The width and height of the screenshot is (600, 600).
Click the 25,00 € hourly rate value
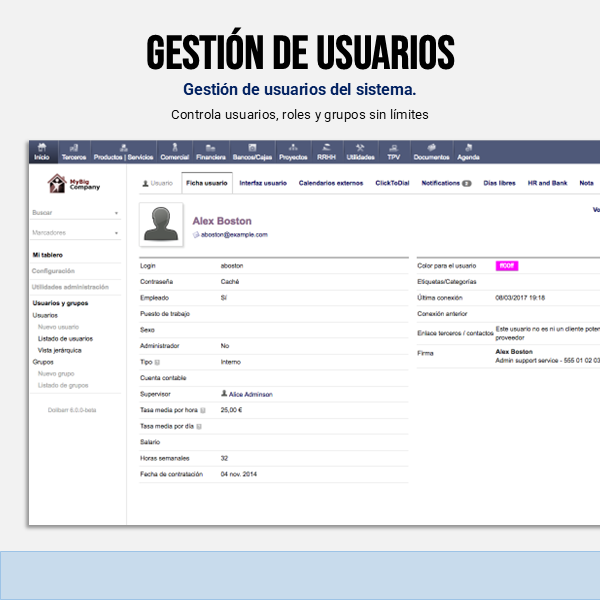point(231,410)
